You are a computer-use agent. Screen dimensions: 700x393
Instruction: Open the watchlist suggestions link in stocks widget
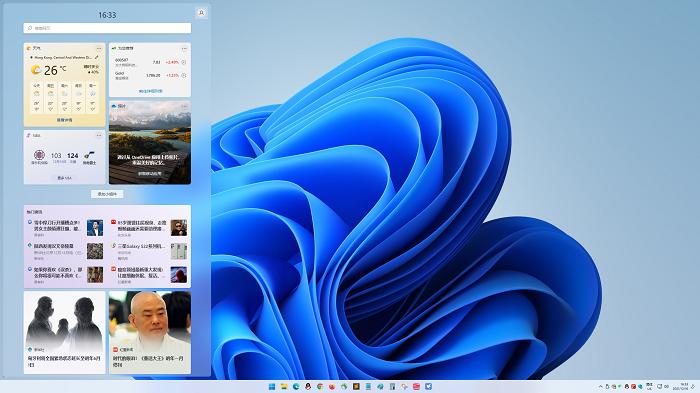(x=150, y=91)
